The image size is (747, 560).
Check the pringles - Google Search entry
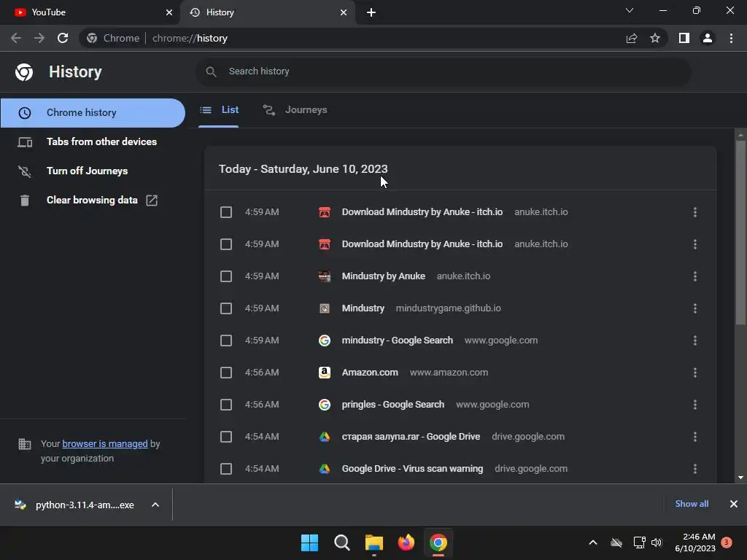[226, 405]
